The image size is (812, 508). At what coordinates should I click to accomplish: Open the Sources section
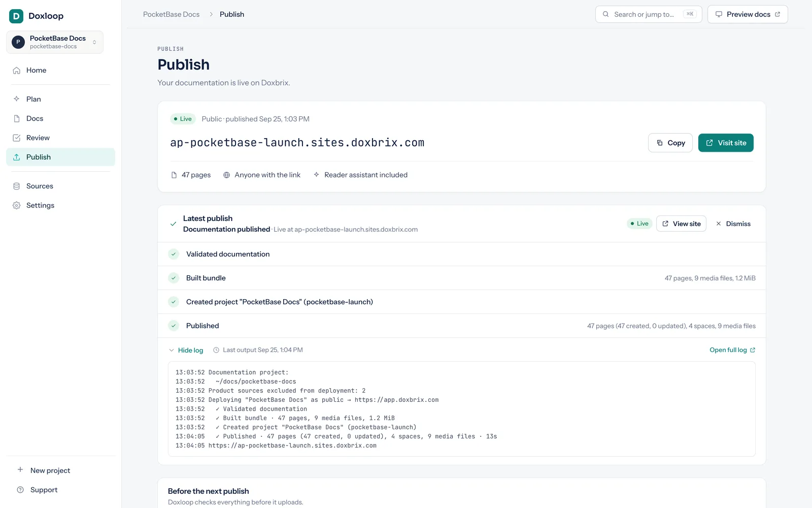60,186
